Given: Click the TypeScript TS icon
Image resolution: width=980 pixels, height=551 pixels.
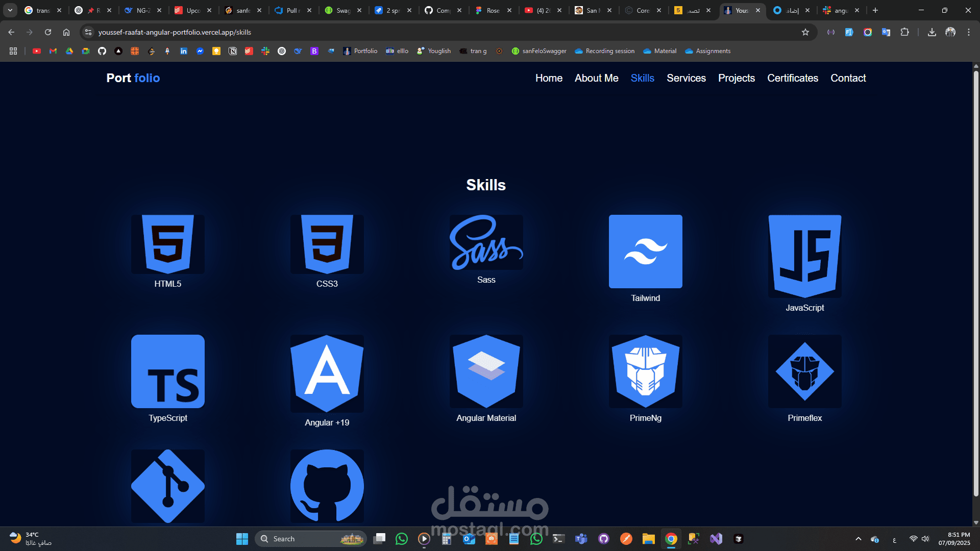Looking at the screenshot, I should (x=168, y=371).
